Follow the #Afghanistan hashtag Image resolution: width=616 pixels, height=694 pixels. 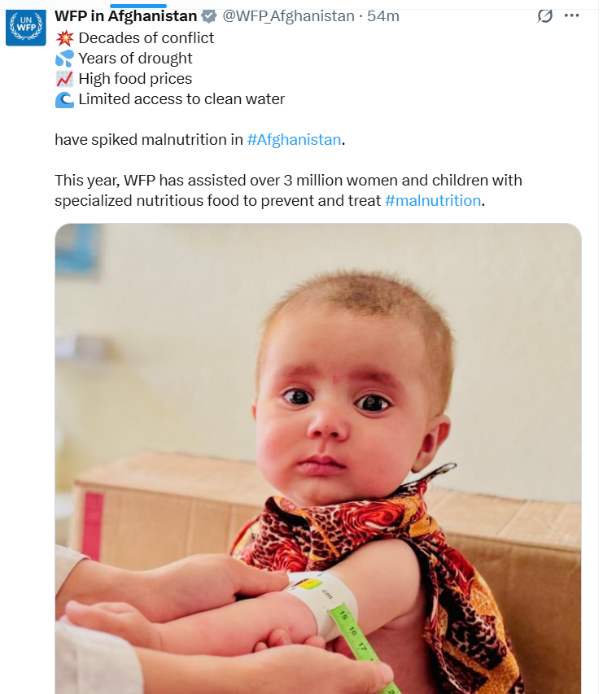pyautogui.click(x=294, y=140)
